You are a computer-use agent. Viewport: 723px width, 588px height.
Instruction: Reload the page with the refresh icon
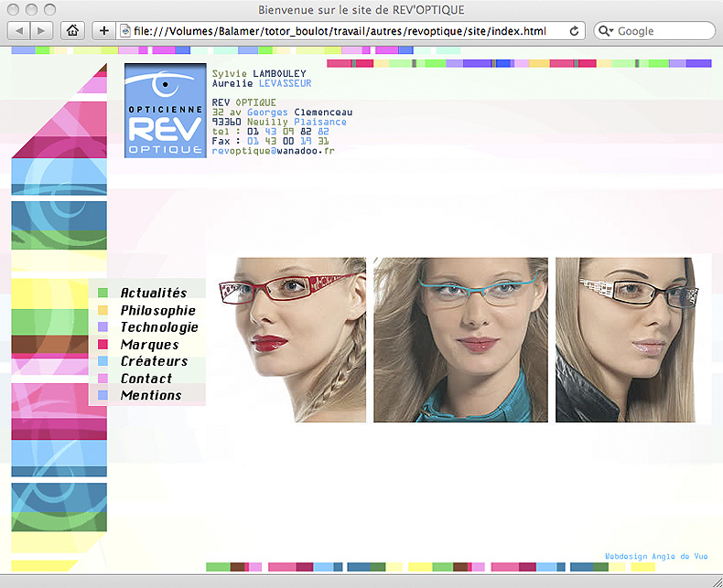click(x=574, y=30)
